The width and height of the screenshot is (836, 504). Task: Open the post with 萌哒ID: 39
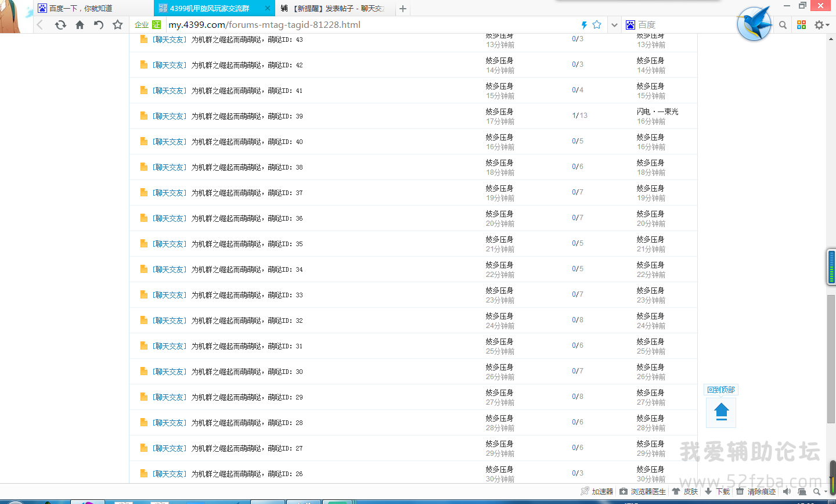[247, 116]
